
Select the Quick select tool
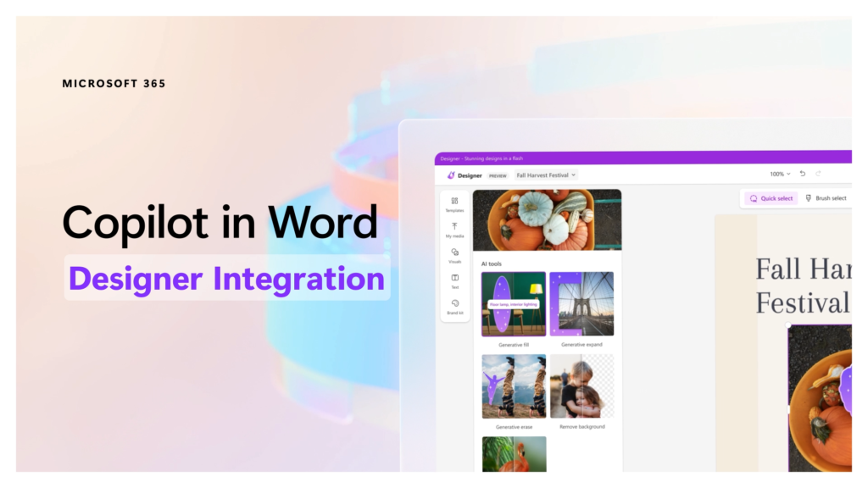(771, 198)
